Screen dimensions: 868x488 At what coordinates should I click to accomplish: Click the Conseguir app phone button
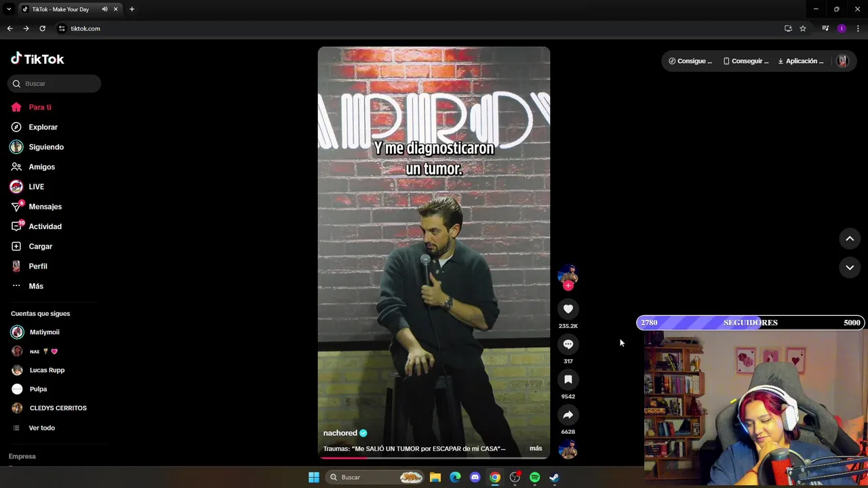click(x=746, y=61)
